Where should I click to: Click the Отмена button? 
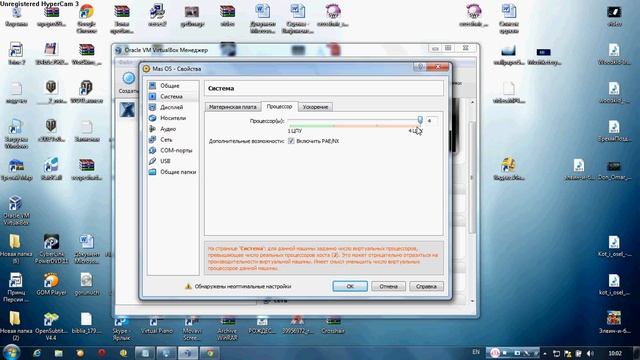388,286
